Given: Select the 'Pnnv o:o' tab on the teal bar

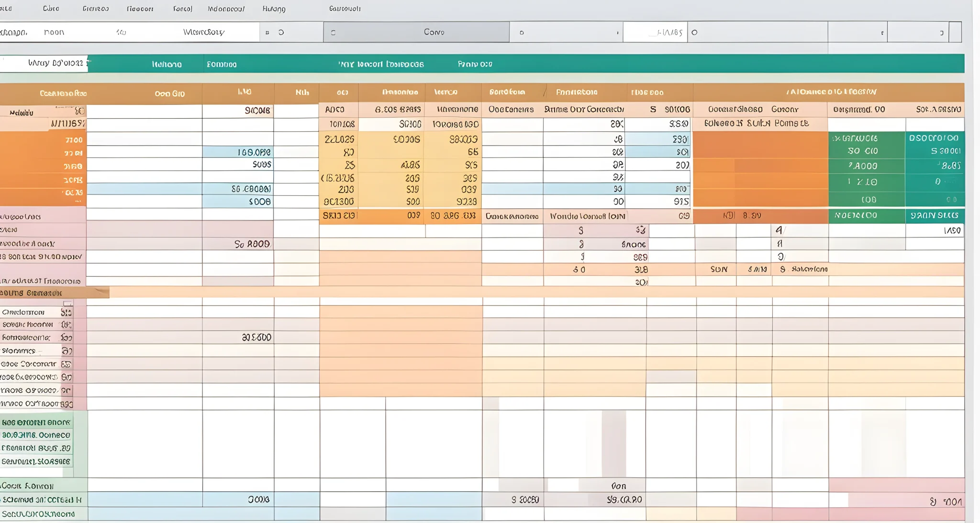Looking at the screenshot, I should pos(475,64).
